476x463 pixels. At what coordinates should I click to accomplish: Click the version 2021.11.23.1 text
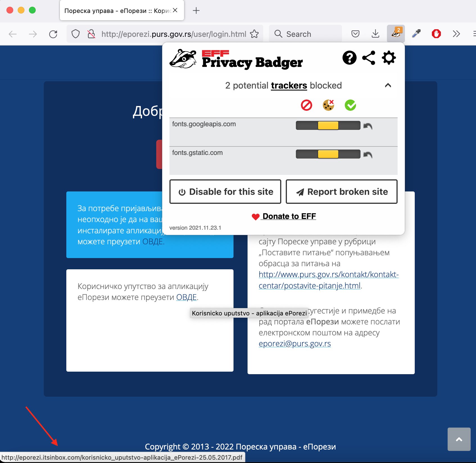click(195, 228)
